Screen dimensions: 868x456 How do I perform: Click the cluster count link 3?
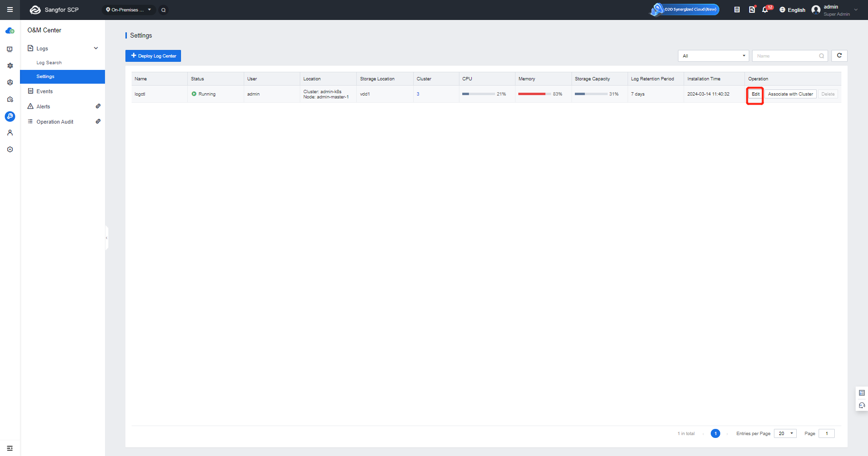[x=418, y=94]
